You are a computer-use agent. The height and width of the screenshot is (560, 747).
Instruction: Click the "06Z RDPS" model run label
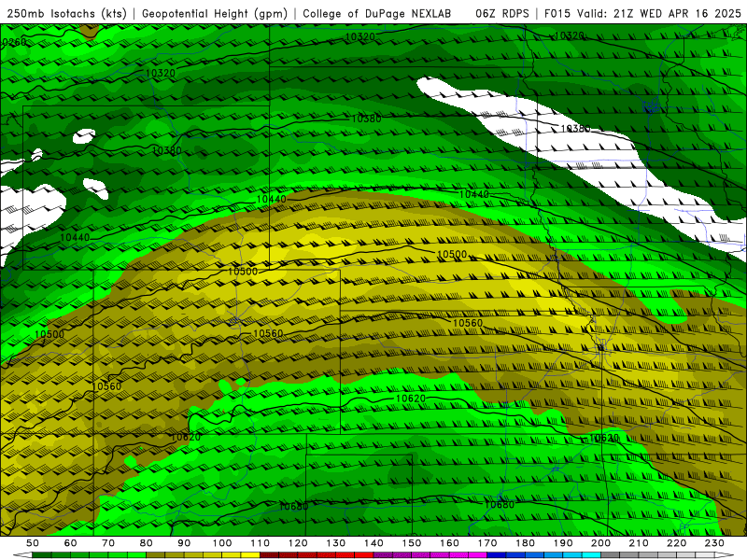tap(501, 13)
